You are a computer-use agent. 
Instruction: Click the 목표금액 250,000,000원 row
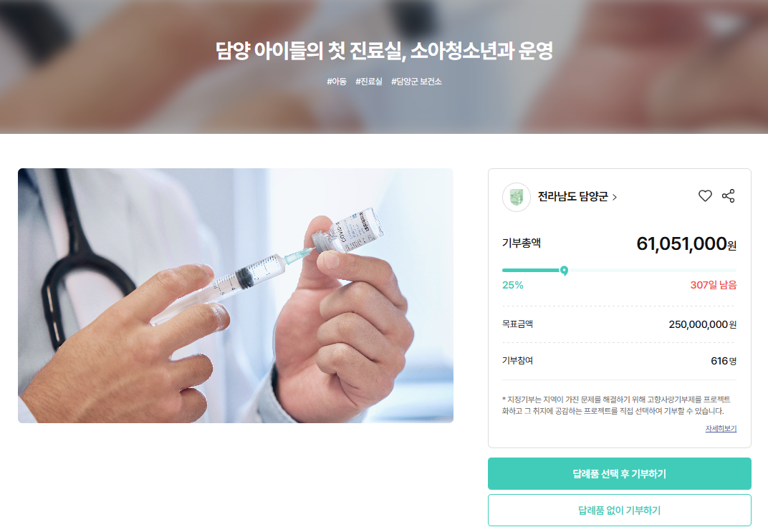coord(619,324)
